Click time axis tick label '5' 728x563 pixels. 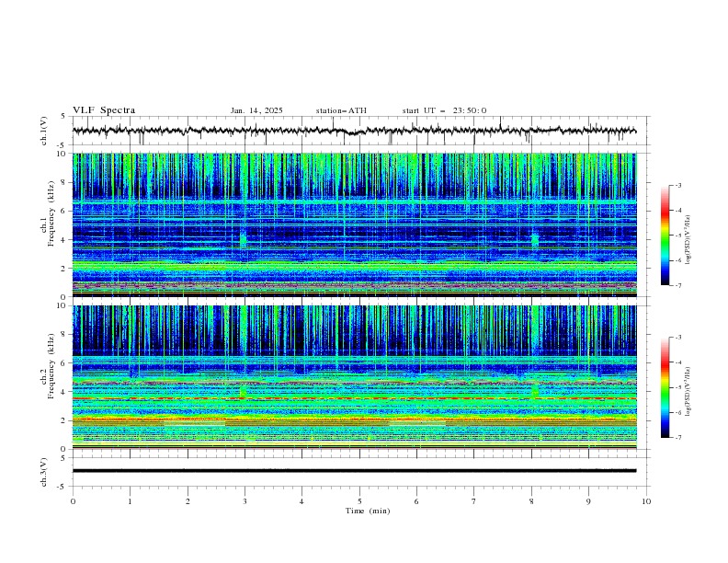pyautogui.click(x=359, y=501)
